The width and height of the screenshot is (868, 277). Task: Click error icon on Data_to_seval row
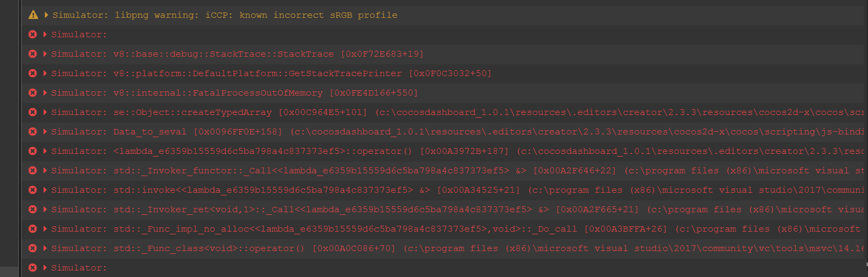[x=33, y=132]
